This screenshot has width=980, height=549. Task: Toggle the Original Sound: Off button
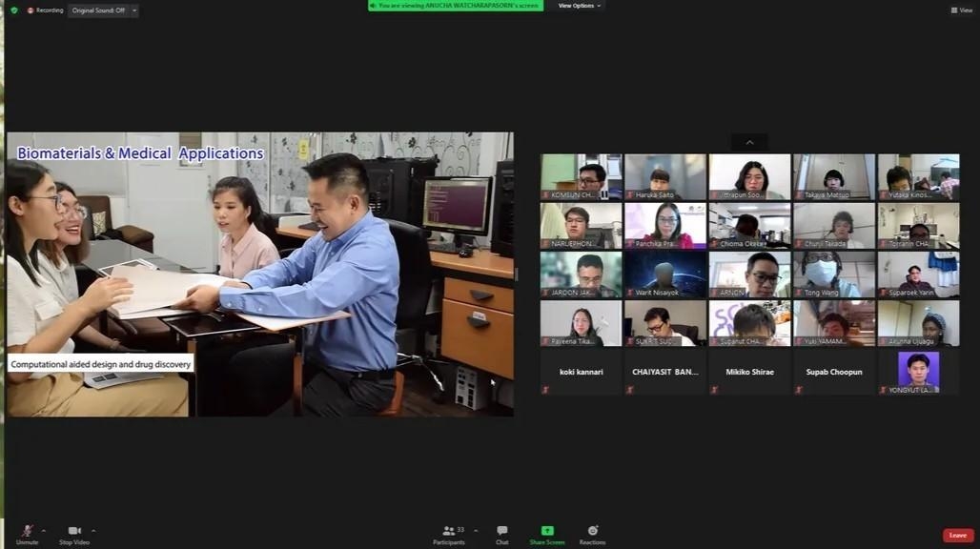pyautogui.click(x=97, y=10)
